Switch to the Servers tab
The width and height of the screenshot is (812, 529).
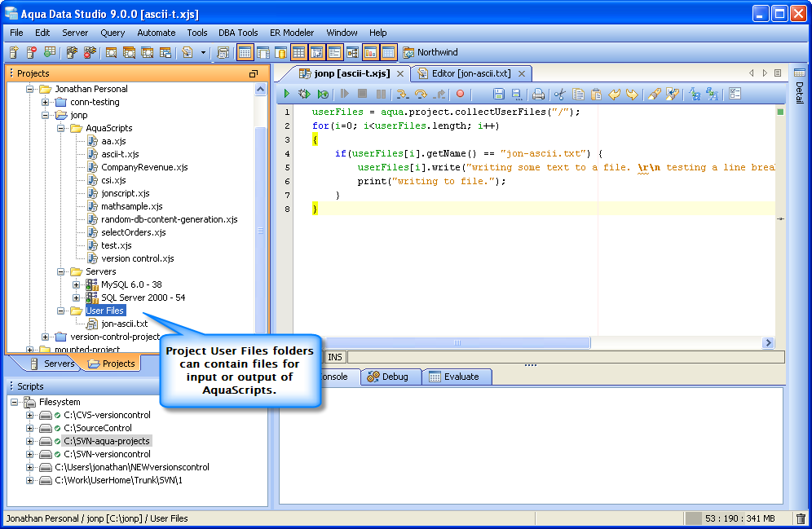(53, 364)
